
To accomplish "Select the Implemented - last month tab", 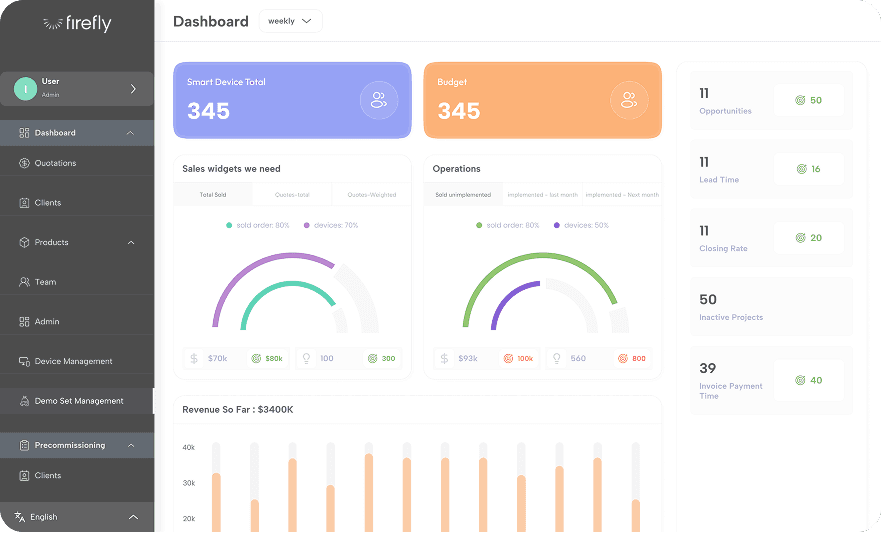I will 542,195.
